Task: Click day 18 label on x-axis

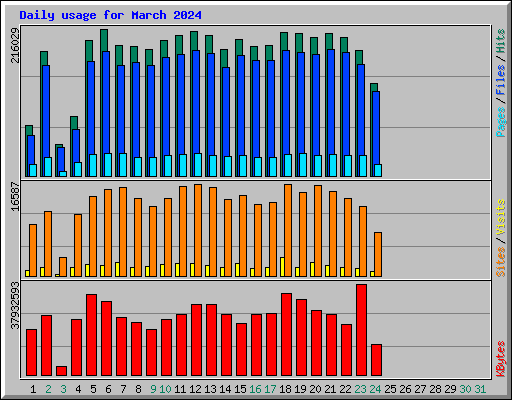Action: point(285,389)
